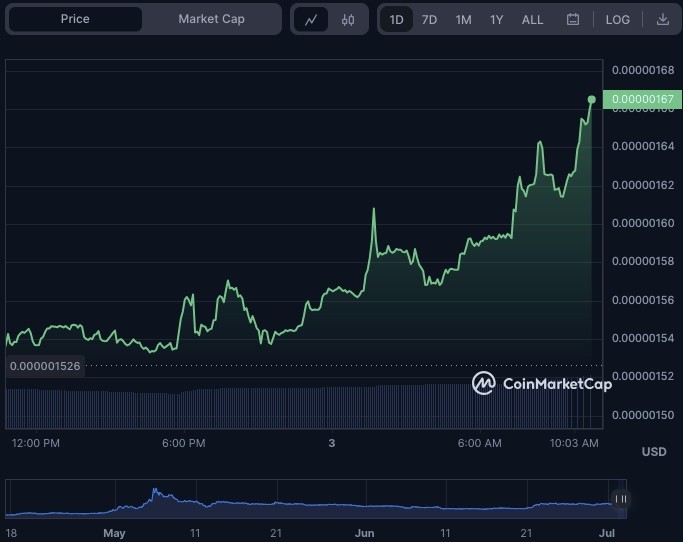Switch to candlestick chart view

coord(347,20)
